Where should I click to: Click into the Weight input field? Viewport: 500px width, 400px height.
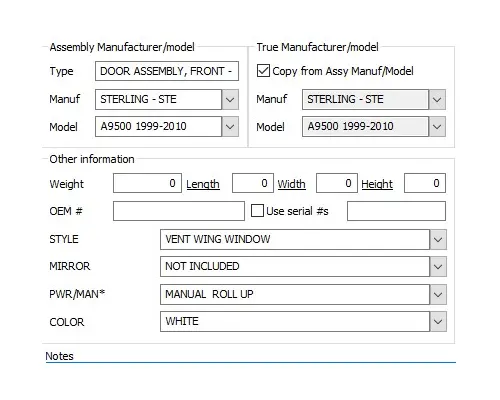(147, 183)
